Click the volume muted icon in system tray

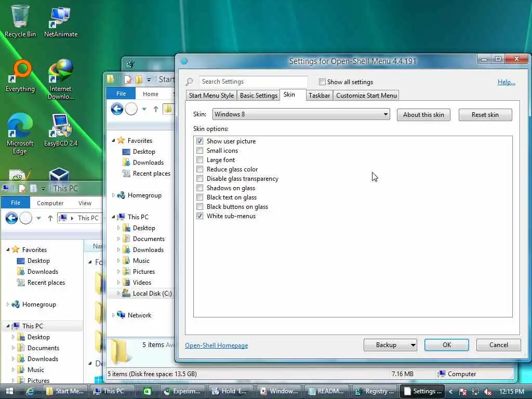pos(488,392)
